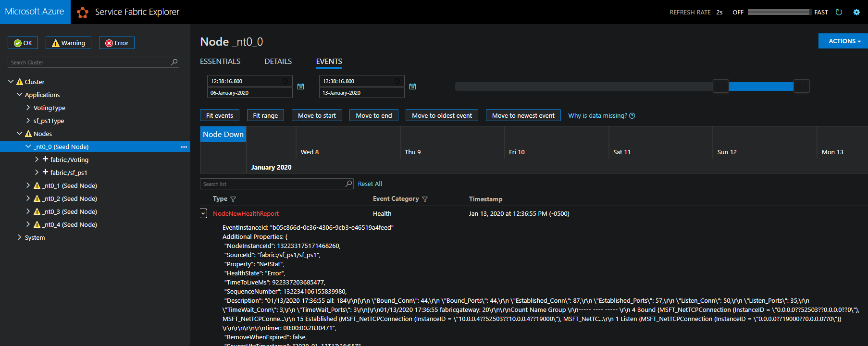Viewport: 868px width, 346px height.
Task: Click Type column filter icon
Action: 233,199
